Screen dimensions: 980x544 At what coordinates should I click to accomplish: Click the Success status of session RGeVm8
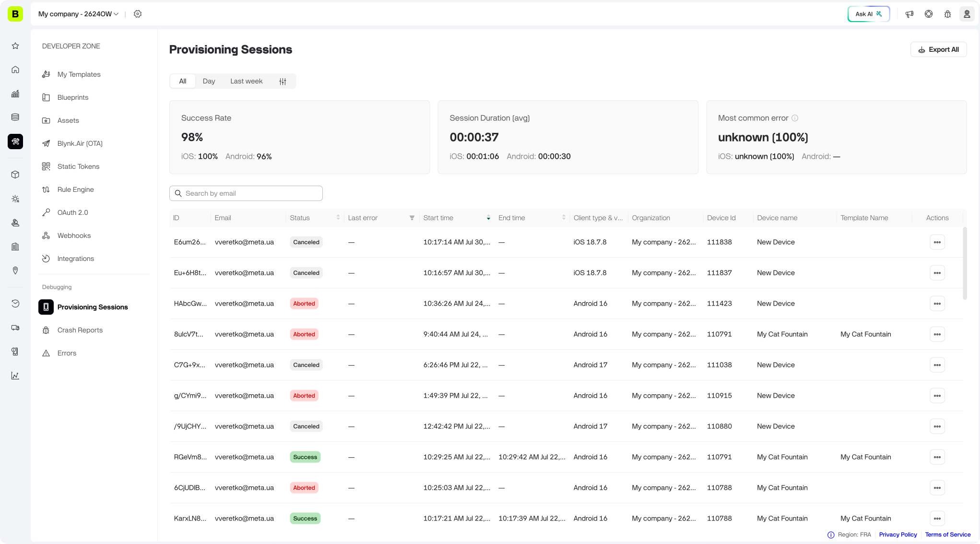point(305,457)
